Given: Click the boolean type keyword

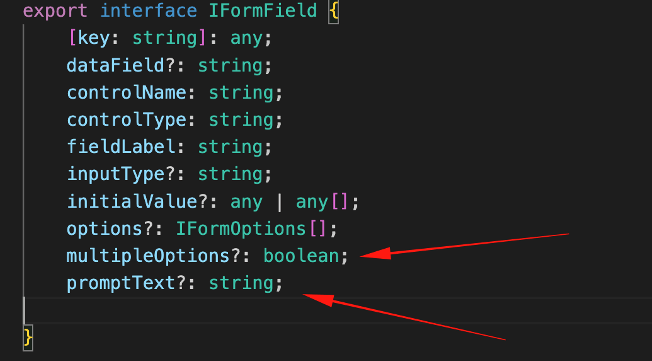Looking at the screenshot, I should tap(301, 256).
